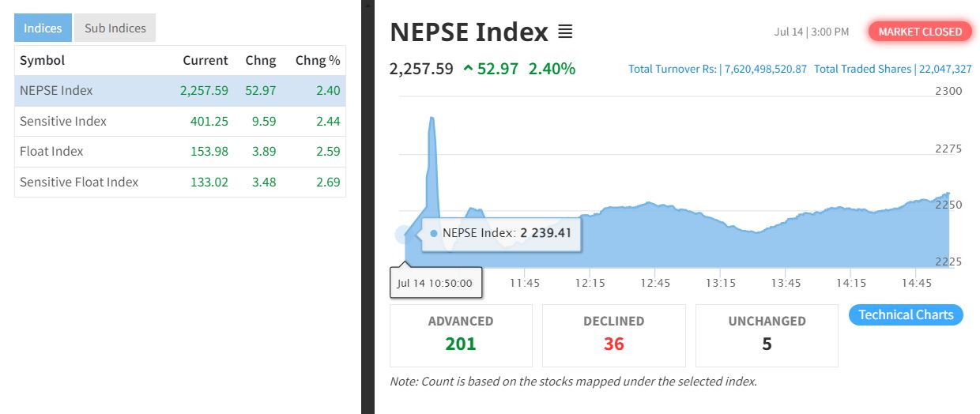Click the green up-arrow change indicator

[469, 69]
